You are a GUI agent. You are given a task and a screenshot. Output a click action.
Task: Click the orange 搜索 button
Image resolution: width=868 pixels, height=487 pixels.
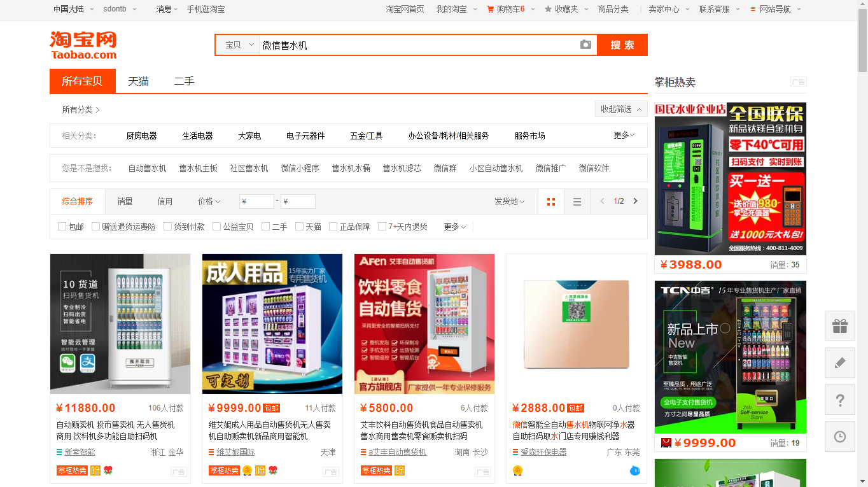pyautogui.click(x=622, y=45)
